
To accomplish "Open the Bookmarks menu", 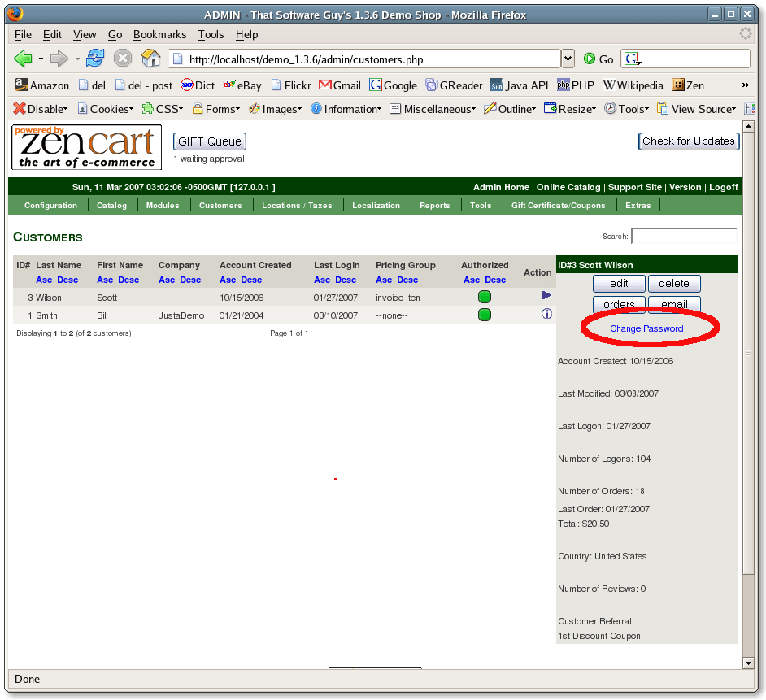I will pos(159,35).
